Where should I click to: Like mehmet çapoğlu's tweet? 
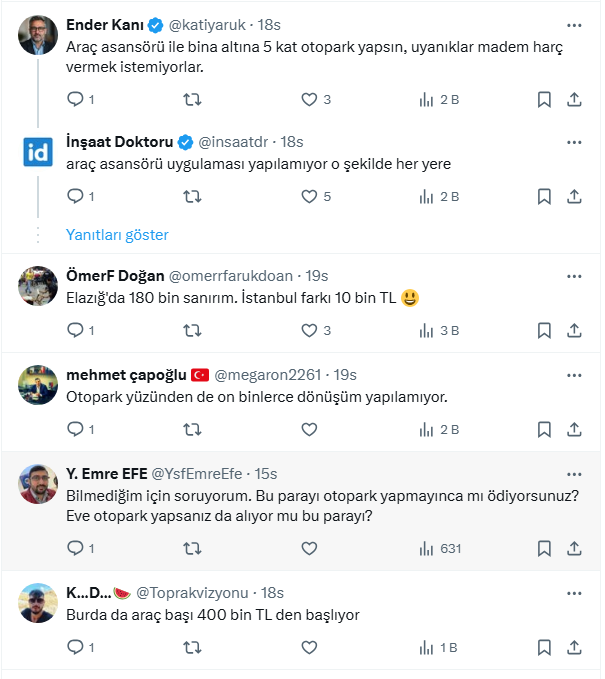(310, 429)
